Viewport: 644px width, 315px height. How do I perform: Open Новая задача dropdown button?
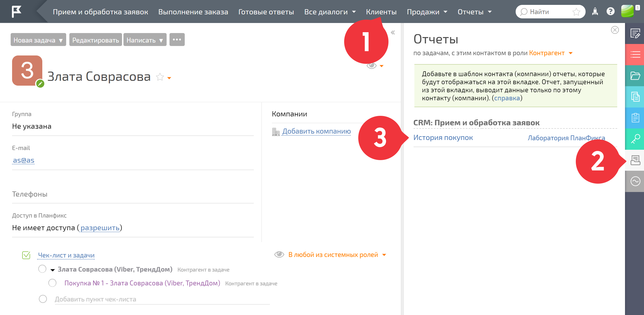[x=38, y=40]
